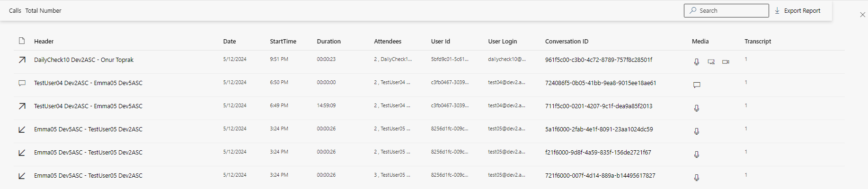Image resolution: width=868 pixels, height=189 pixels.
Task: Sort by the Date column header
Action: click(230, 42)
